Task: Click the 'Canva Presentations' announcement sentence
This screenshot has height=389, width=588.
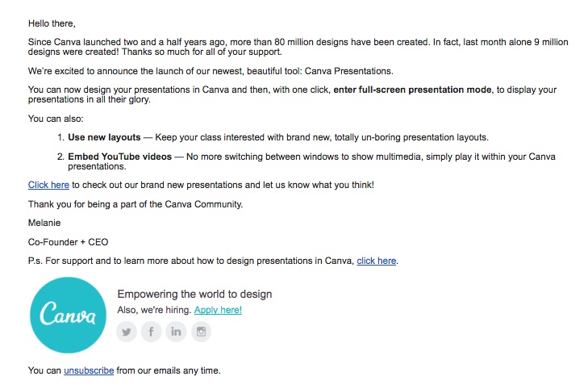Action: [211, 71]
